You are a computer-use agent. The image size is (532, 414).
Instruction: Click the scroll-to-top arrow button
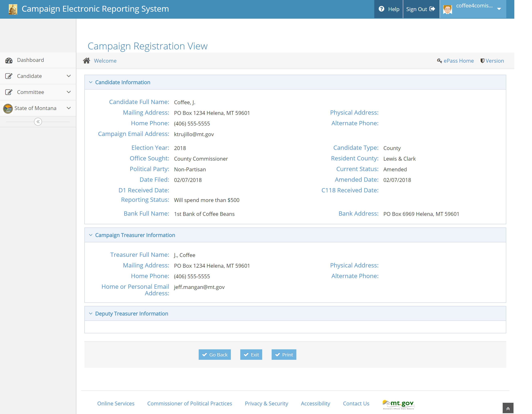pos(508,408)
